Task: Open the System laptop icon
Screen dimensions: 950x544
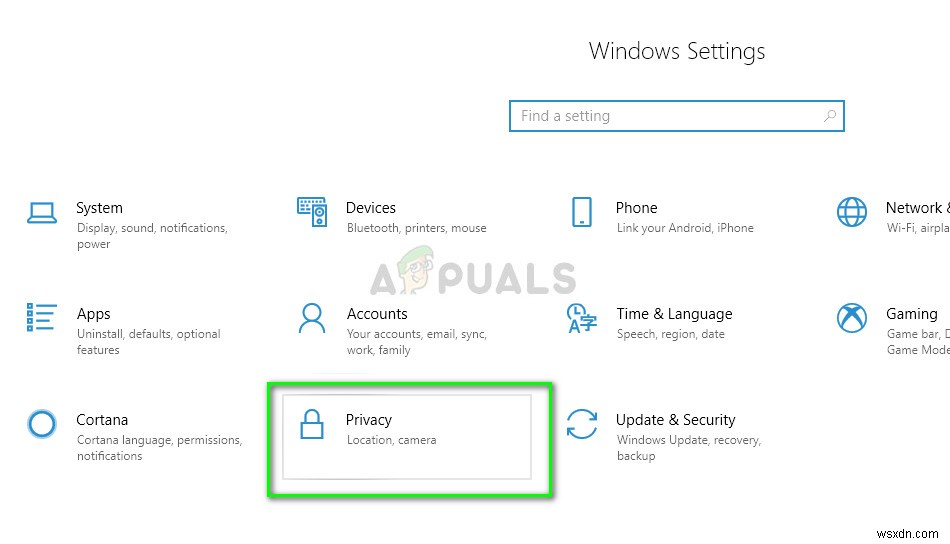Action: [x=42, y=213]
